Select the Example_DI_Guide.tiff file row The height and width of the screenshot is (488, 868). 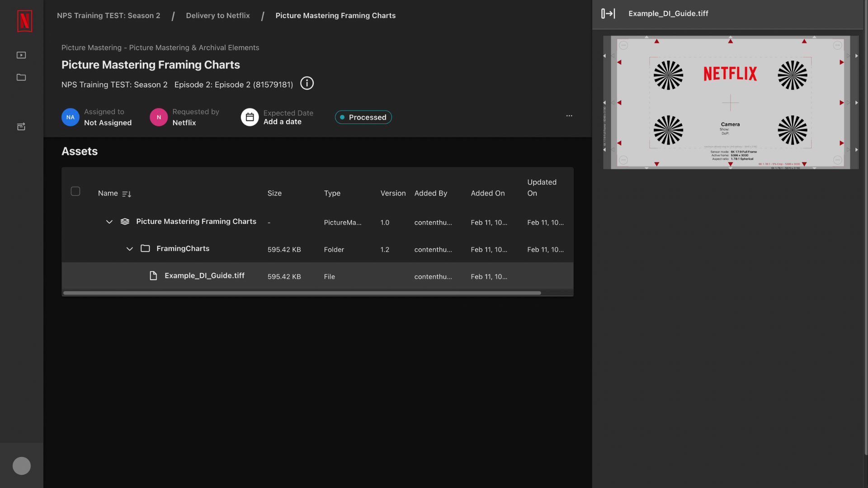coord(317,276)
